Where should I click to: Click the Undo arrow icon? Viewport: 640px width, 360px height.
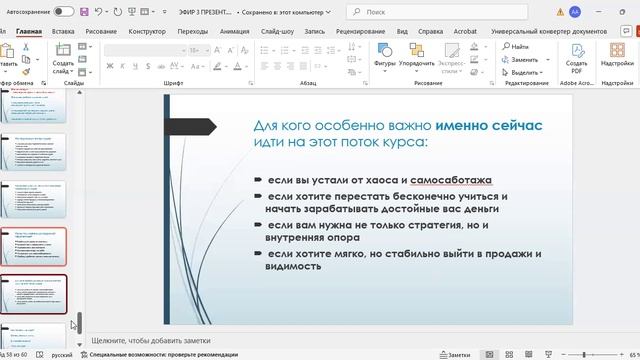(98, 12)
